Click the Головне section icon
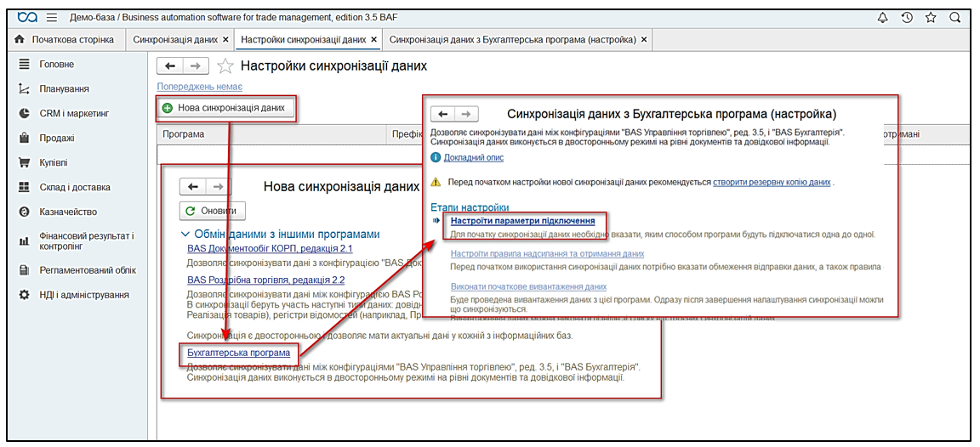The image size is (980, 447). tap(25, 64)
